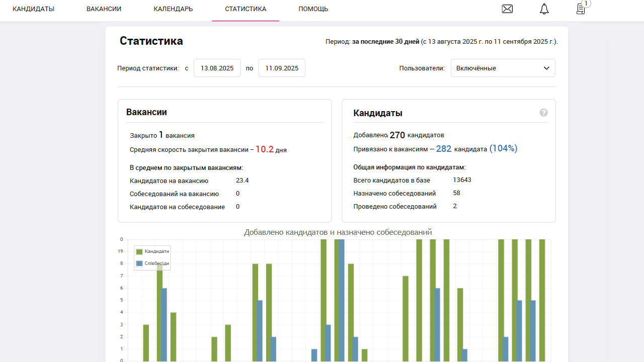Open the Помощь menu item

click(313, 9)
